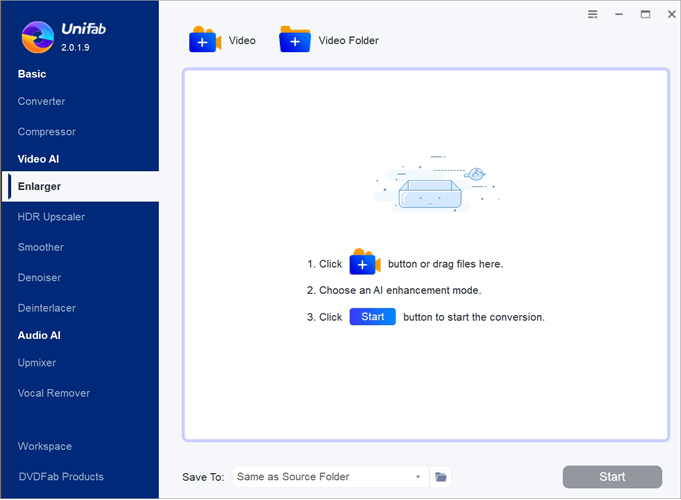This screenshot has height=500, width=681.
Task: Open the Workspace section
Action: (44, 446)
